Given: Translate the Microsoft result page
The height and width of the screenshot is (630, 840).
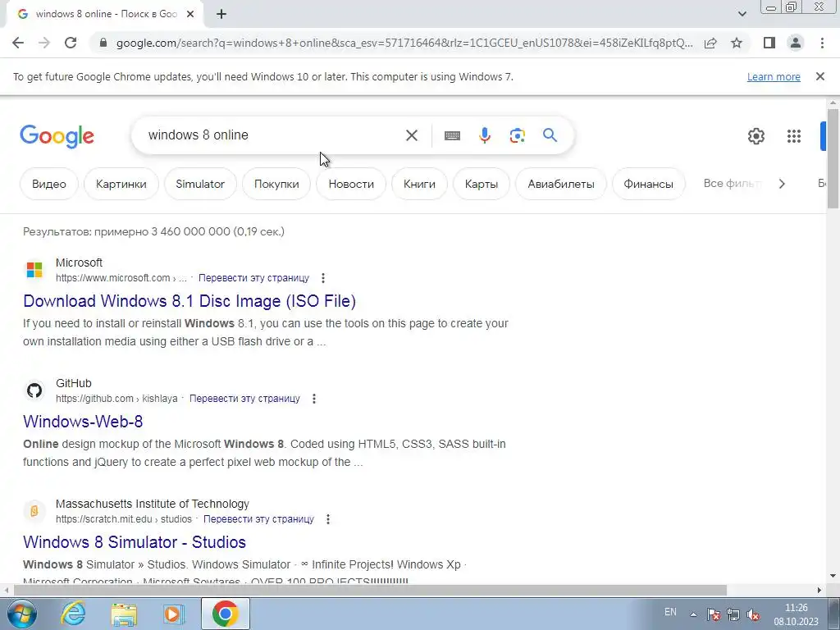Looking at the screenshot, I should (x=254, y=278).
